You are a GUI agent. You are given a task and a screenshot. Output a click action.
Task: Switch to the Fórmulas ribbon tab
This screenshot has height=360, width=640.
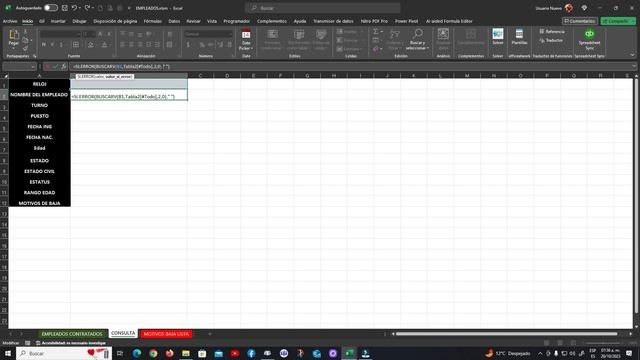[153, 21]
